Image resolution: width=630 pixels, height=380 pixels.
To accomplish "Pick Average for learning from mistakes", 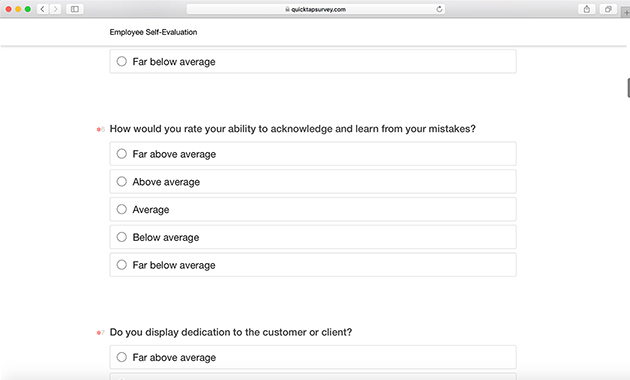I will pyautogui.click(x=313, y=209).
